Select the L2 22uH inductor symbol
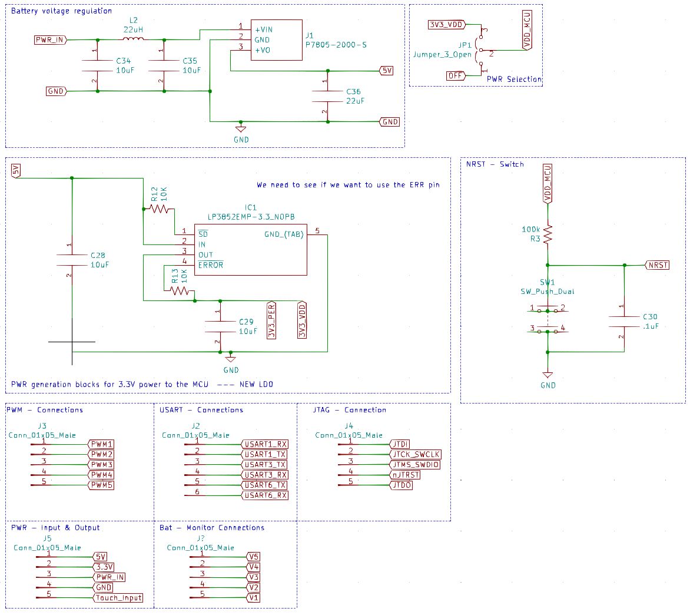The height and width of the screenshot is (615, 700). pos(133,39)
